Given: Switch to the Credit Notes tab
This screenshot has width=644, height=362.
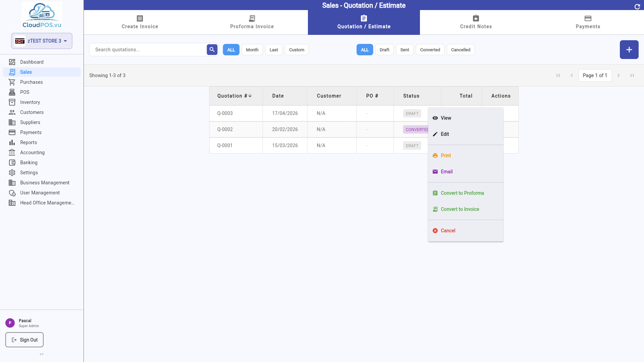Looking at the screenshot, I should 476,22.
